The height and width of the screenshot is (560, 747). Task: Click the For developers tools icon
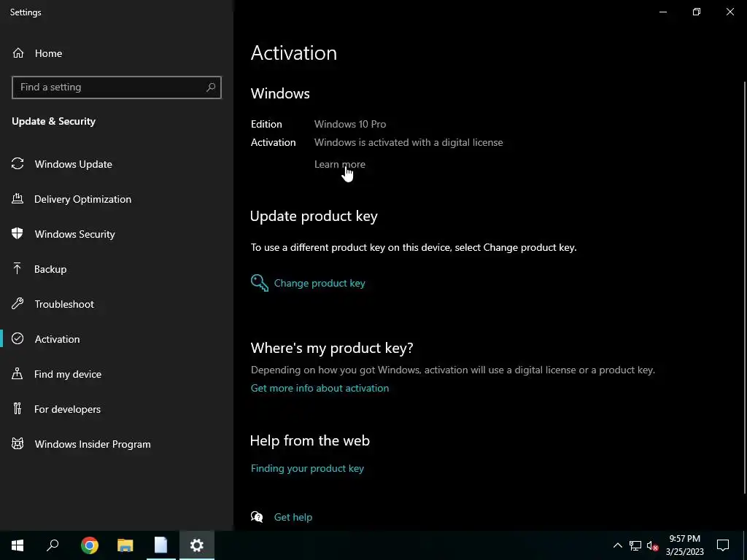[18, 408]
